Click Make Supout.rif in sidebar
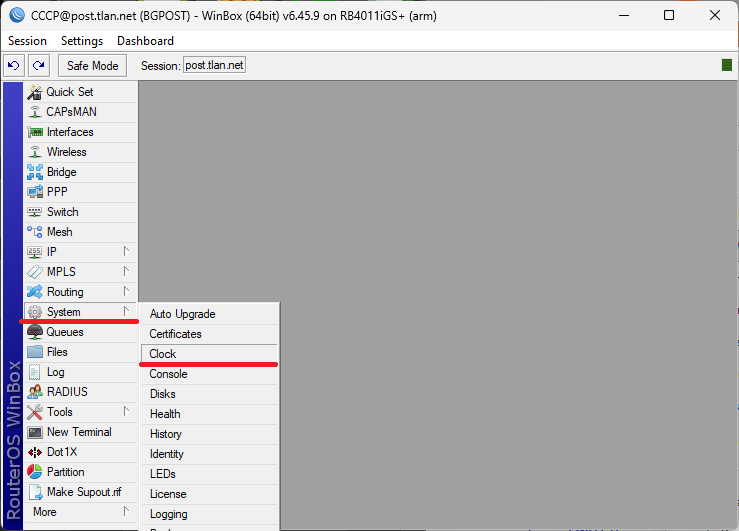Viewport: 739px width, 531px height. click(83, 492)
